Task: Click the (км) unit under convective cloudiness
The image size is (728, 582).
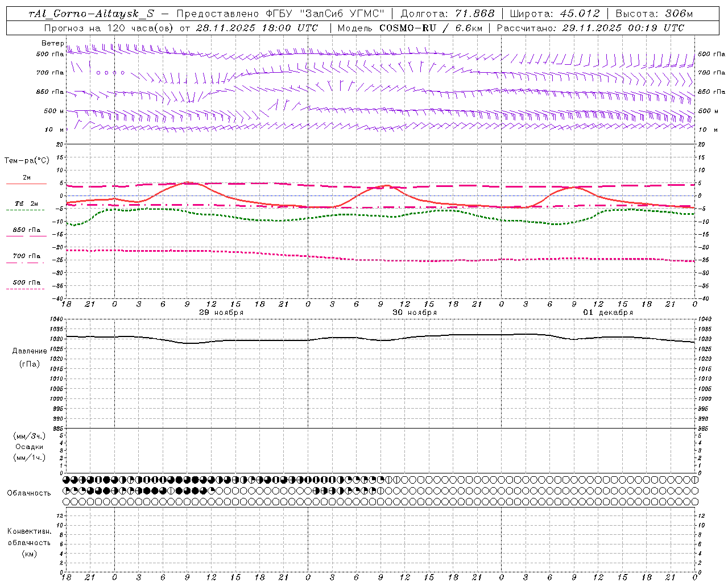Action: (x=30, y=554)
